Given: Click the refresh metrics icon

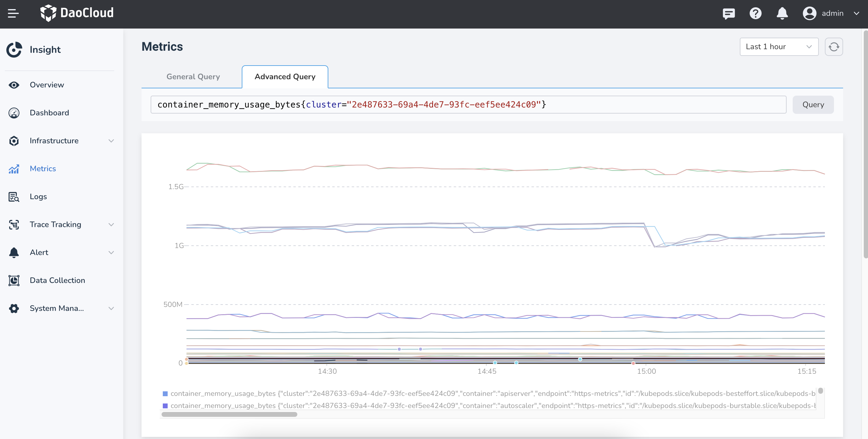Looking at the screenshot, I should pos(834,46).
